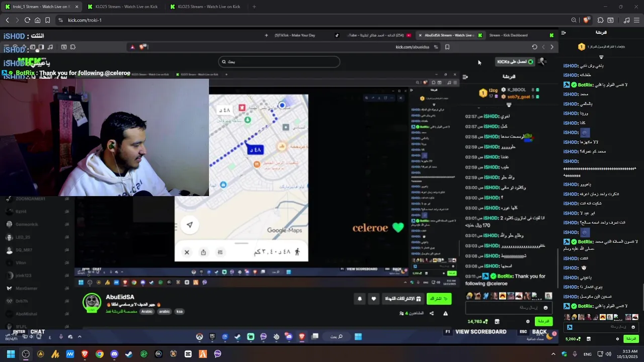Open the browser extensions puzzle icon
Image resolution: width=644 pixels, height=362 pixels.
(600, 20)
